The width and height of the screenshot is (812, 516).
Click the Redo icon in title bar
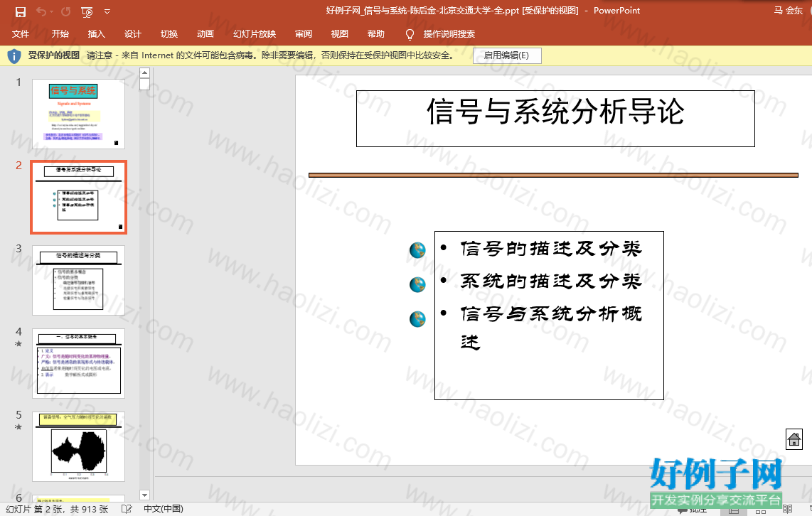click(x=65, y=11)
